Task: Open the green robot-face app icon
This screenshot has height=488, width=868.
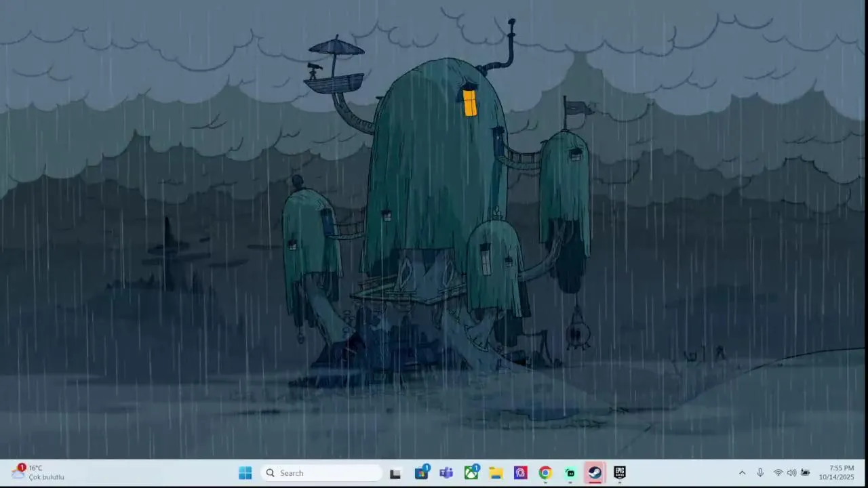Action: point(570,473)
